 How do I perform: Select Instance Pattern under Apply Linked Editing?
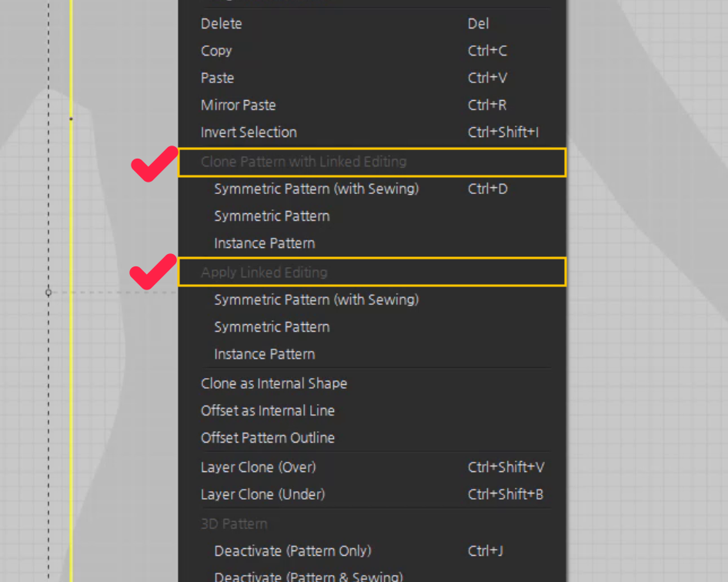pyautogui.click(x=372, y=354)
